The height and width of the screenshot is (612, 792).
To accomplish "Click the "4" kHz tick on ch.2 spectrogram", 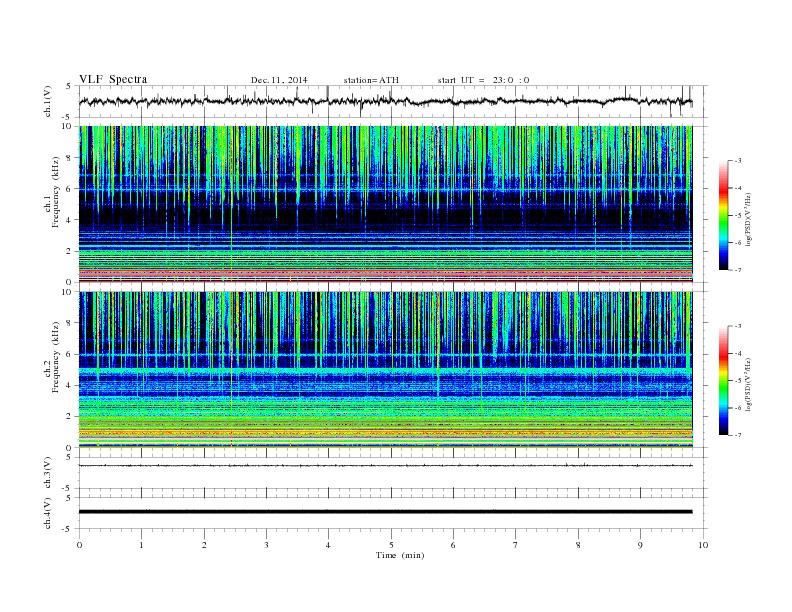I will (x=69, y=386).
